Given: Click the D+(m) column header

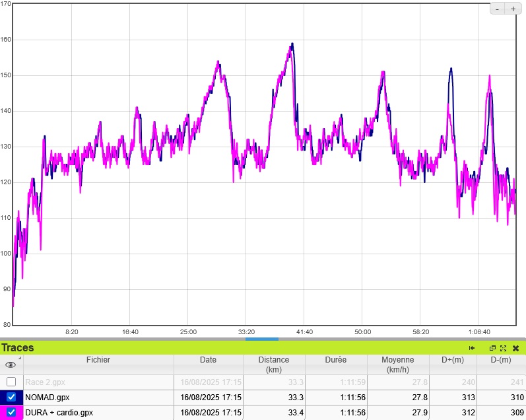Looking at the screenshot, I should (x=452, y=360).
